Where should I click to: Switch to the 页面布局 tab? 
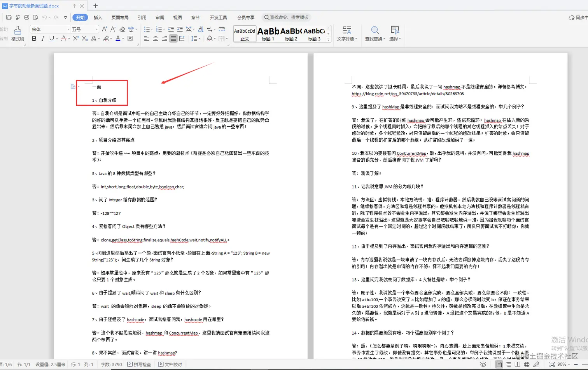tap(120, 17)
